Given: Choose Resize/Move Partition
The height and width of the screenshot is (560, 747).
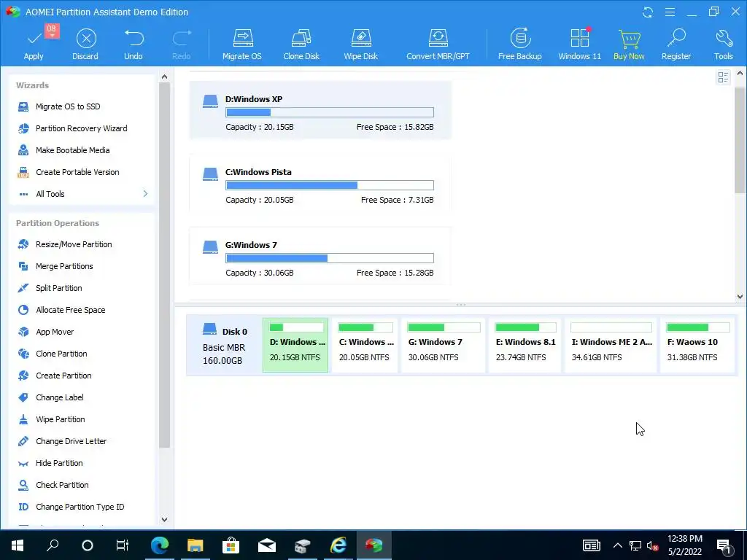Looking at the screenshot, I should (74, 244).
